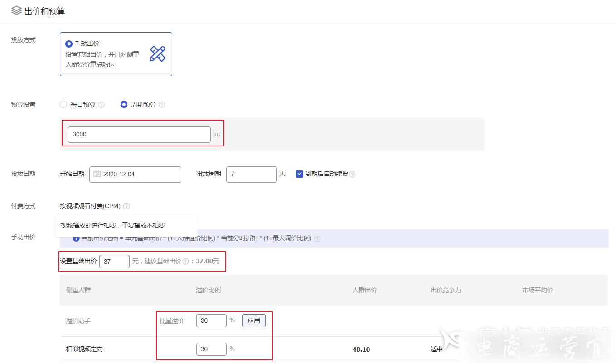Click the budget field containing 3000

pyautogui.click(x=139, y=135)
